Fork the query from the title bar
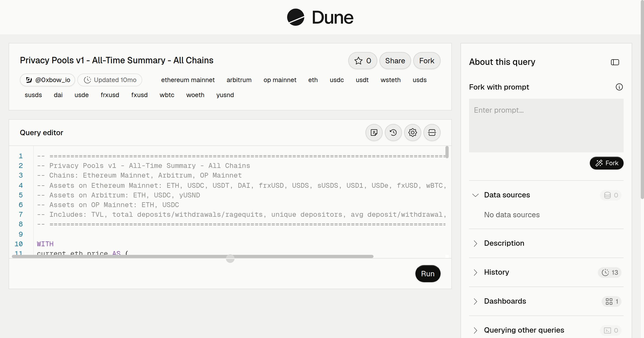This screenshot has height=338, width=644. pyautogui.click(x=427, y=61)
